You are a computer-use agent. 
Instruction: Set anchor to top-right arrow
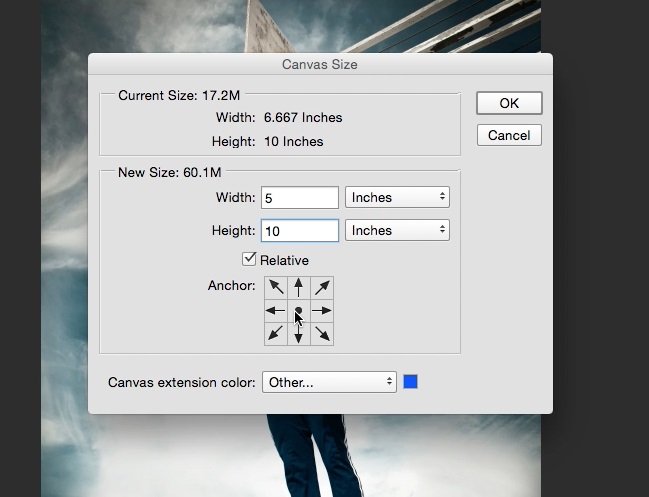[322, 288]
